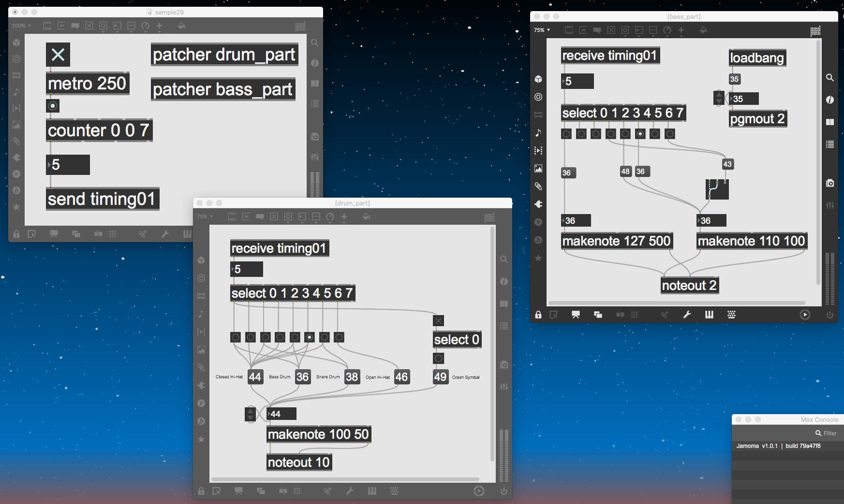This screenshot has width=844, height=504.
Task: Open search in drum_part right sidebar
Action: [503, 259]
